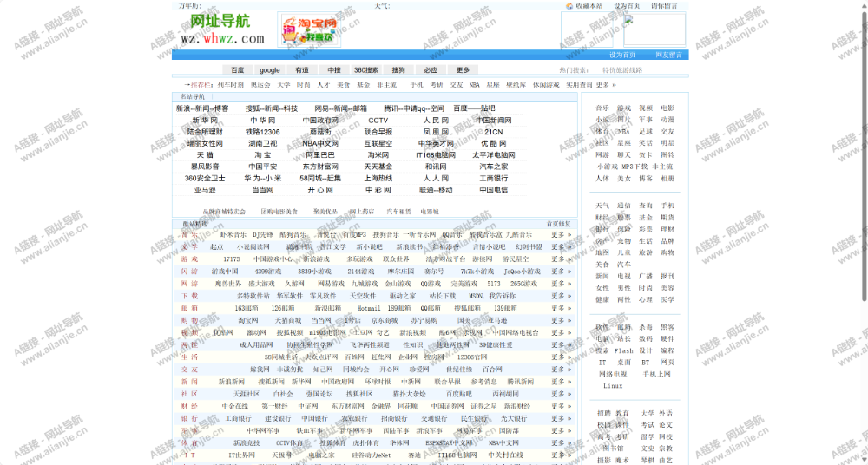
Task: Open the CCTV site link
Action: click(x=378, y=120)
